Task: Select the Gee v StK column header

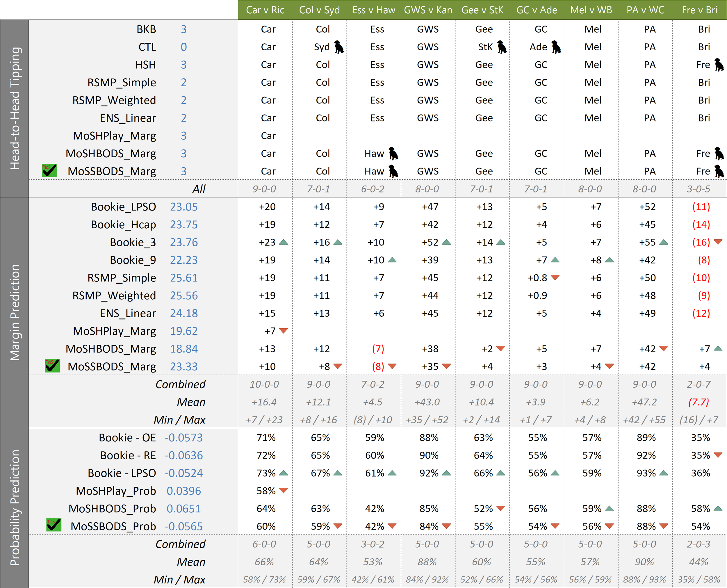Action: tap(482, 10)
